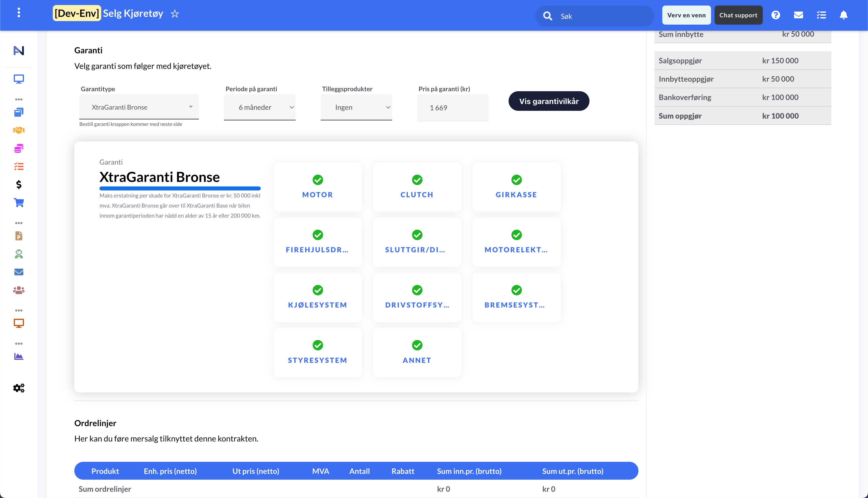
Task: Open the task checklist icon in header
Action: point(821,15)
